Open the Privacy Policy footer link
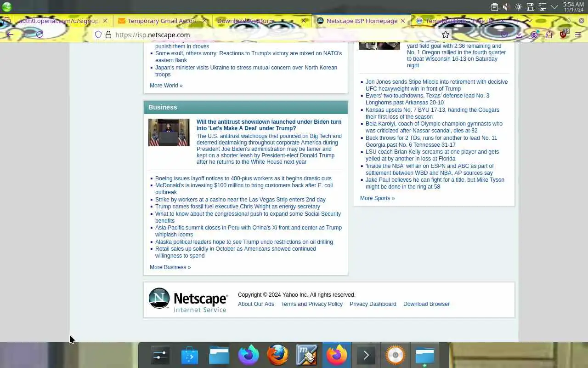 (325, 304)
